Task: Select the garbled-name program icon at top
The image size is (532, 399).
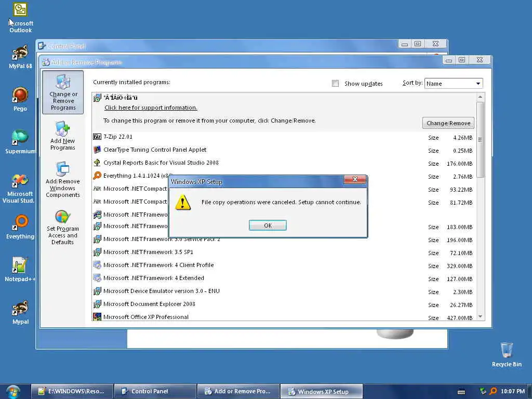Action: [x=97, y=98]
